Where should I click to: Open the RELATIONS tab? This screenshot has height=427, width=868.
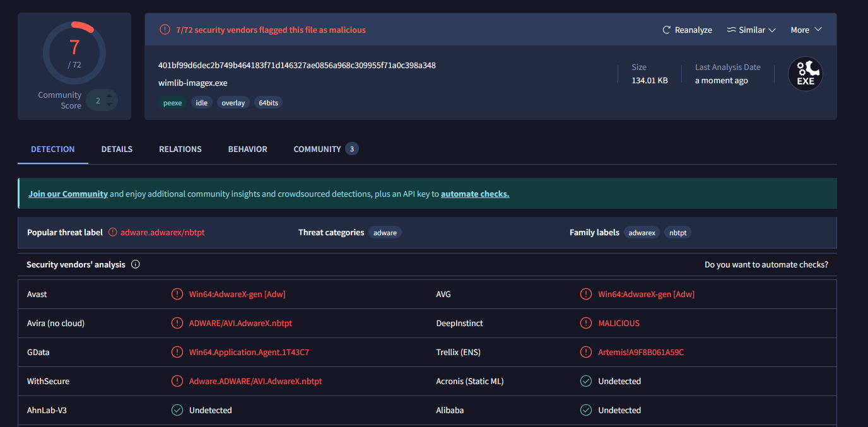point(180,149)
